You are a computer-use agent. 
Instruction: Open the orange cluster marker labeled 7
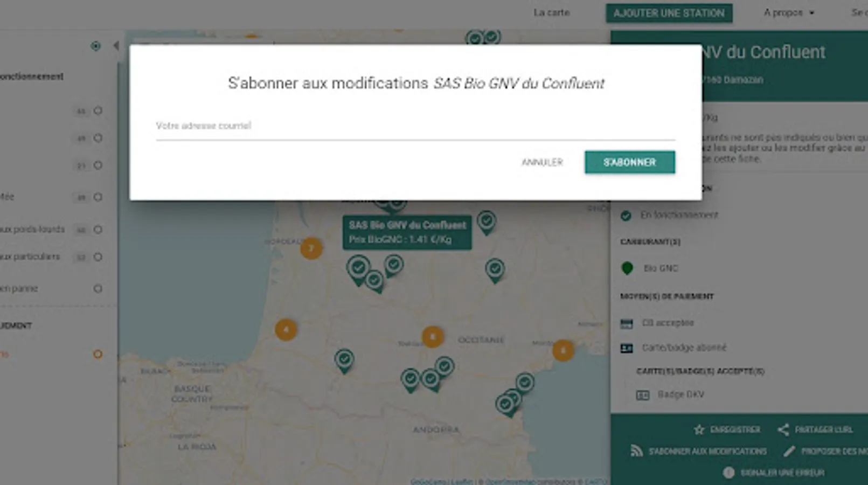click(311, 248)
